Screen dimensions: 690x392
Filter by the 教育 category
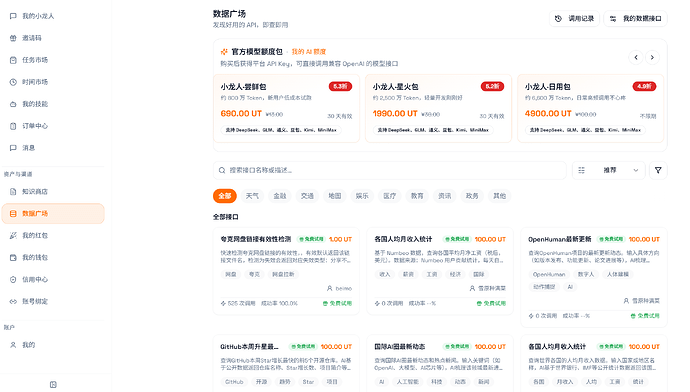tap(417, 196)
